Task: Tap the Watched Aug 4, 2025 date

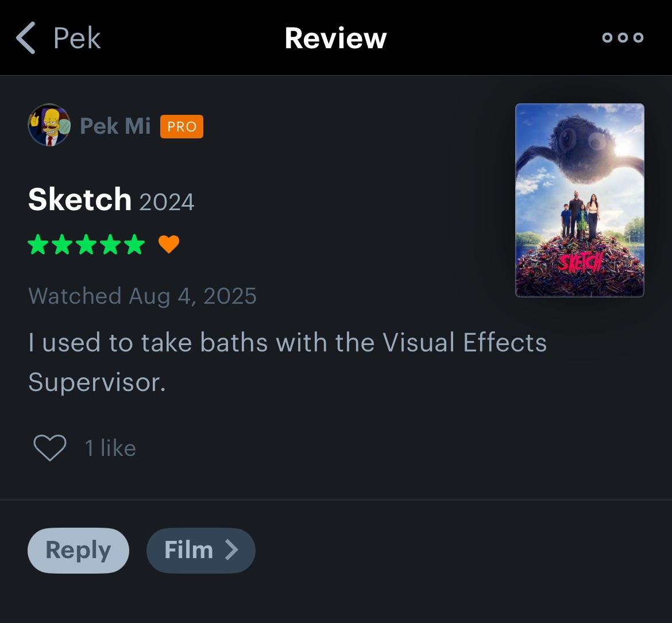Action: (x=142, y=296)
